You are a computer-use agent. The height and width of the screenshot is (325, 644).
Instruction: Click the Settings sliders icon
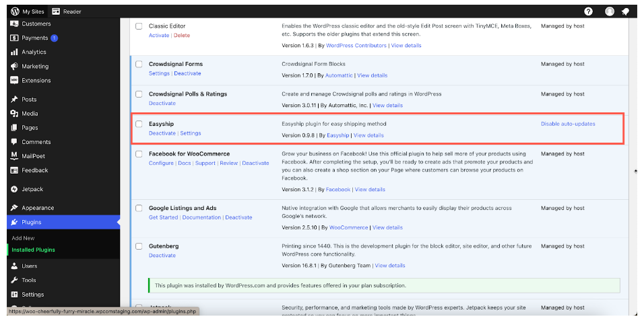[x=14, y=294]
